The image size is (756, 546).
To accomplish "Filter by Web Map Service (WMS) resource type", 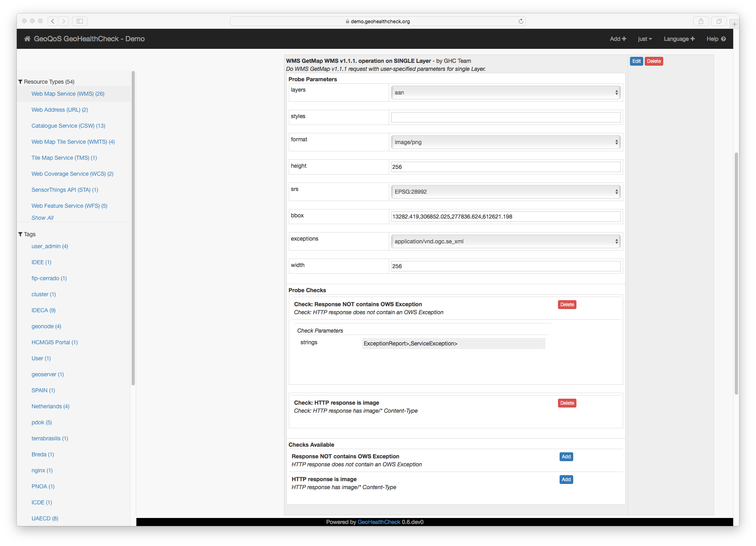I will (68, 94).
